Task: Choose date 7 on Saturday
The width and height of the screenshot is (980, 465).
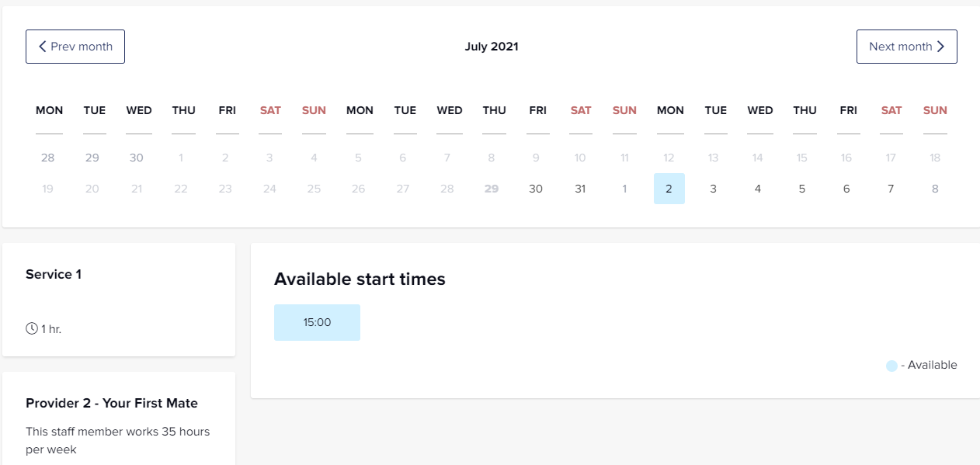Action: click(x=891, y=189)
